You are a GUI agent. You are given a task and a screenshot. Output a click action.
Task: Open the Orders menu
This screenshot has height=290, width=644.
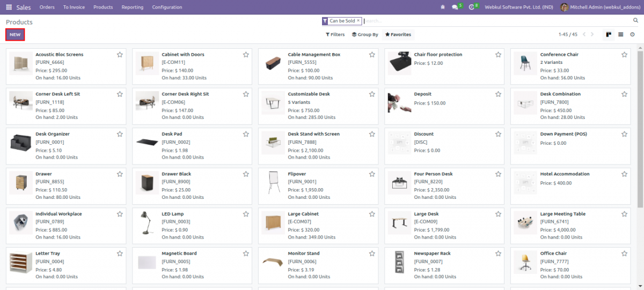[x=47, y=7]
